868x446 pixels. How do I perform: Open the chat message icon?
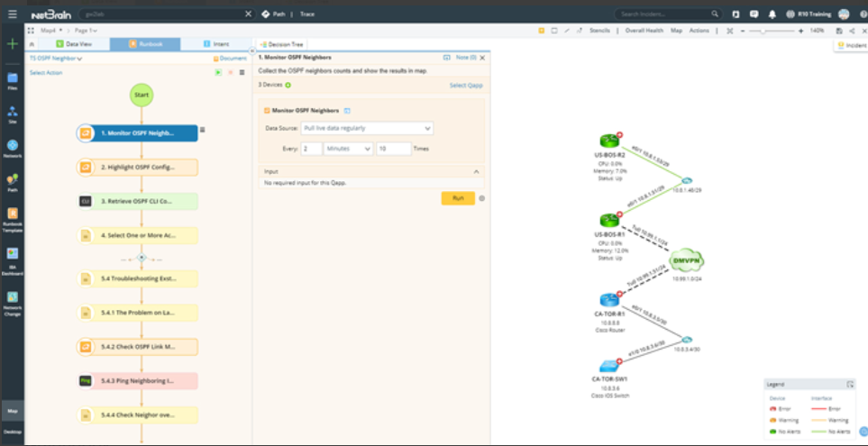click(754, 14)
